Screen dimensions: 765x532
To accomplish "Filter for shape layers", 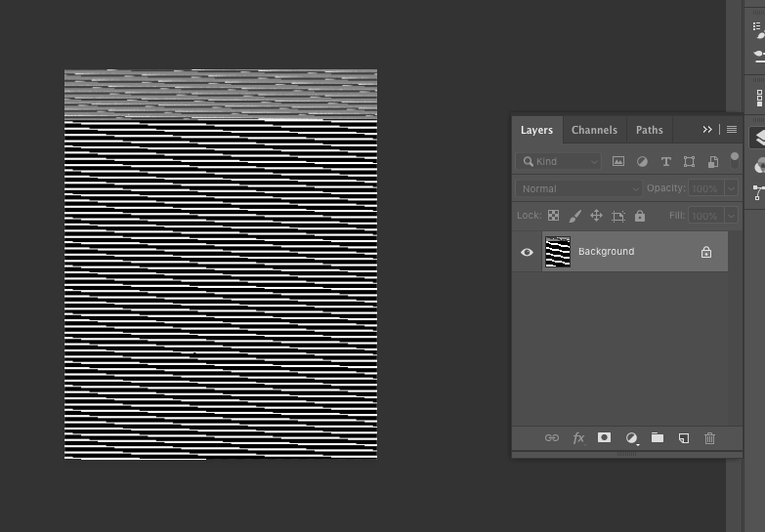I will [x=689, y=161].
